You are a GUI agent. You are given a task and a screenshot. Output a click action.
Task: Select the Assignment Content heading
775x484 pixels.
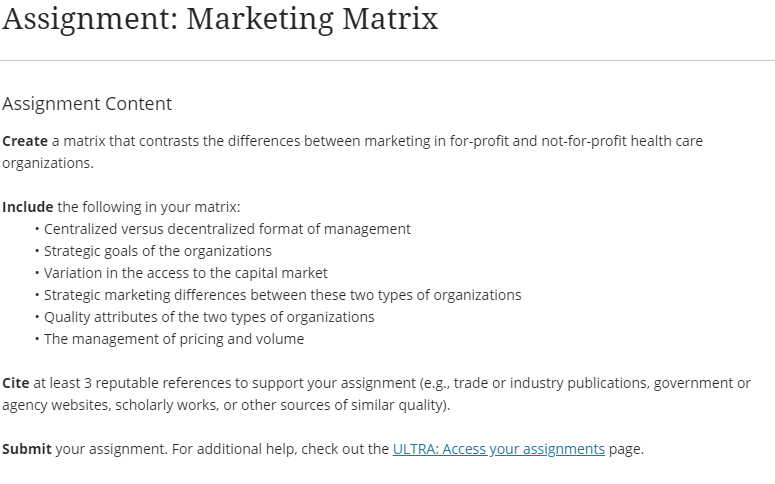[x=87, y=104]
